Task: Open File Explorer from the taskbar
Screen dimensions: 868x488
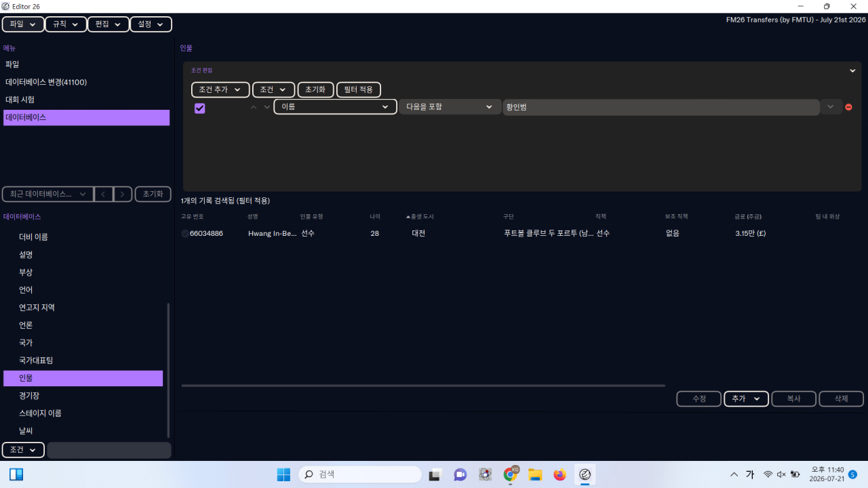Action: click(x=535, y=474)
